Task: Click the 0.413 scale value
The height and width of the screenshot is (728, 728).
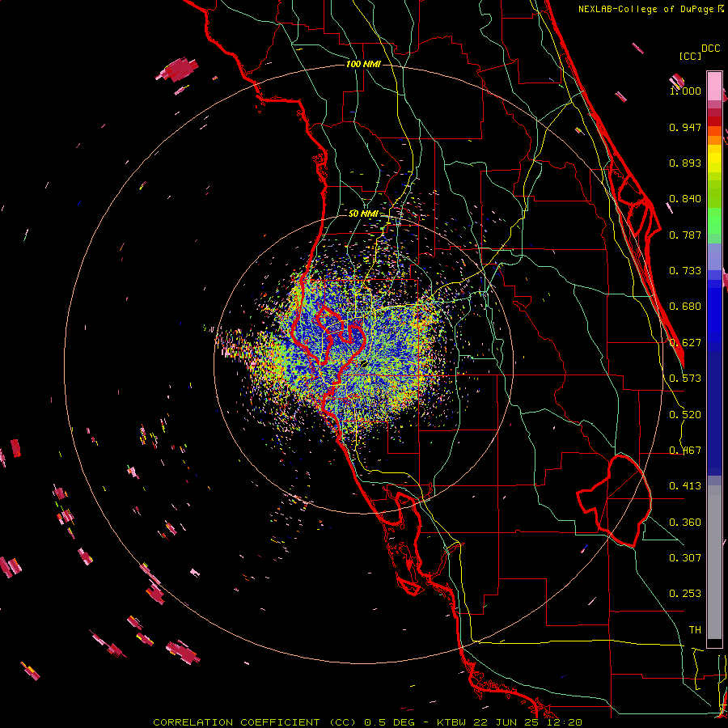Action: pos(685,486)
